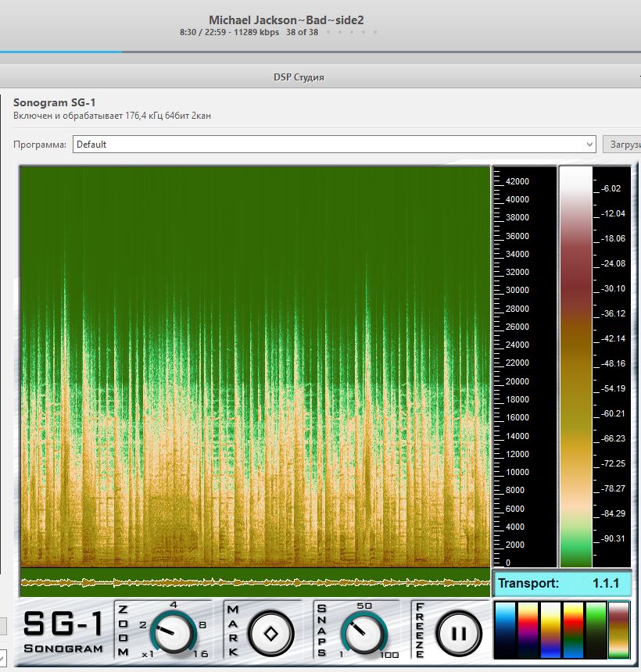This screenshot has width=641, height=672.
Task: Click the track title Michael Jackson~Bad~side2
Action: [286, 20]
